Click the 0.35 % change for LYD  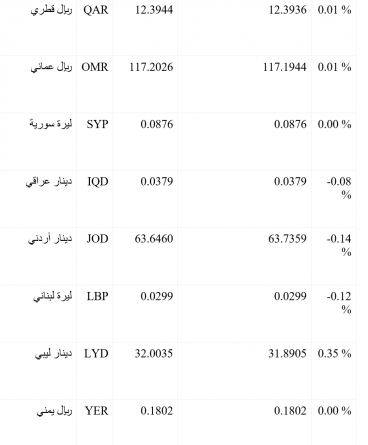(x=334, y=354)
